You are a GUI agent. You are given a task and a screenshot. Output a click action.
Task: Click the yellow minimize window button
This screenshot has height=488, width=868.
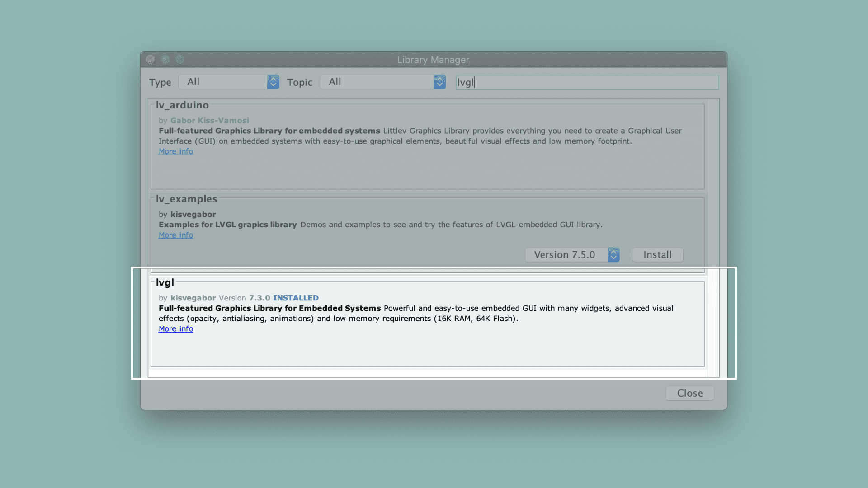(x=165, y=60)
